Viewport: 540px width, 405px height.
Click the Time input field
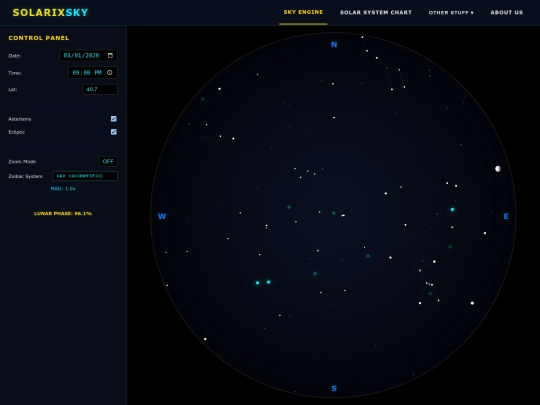click(93, 73)
